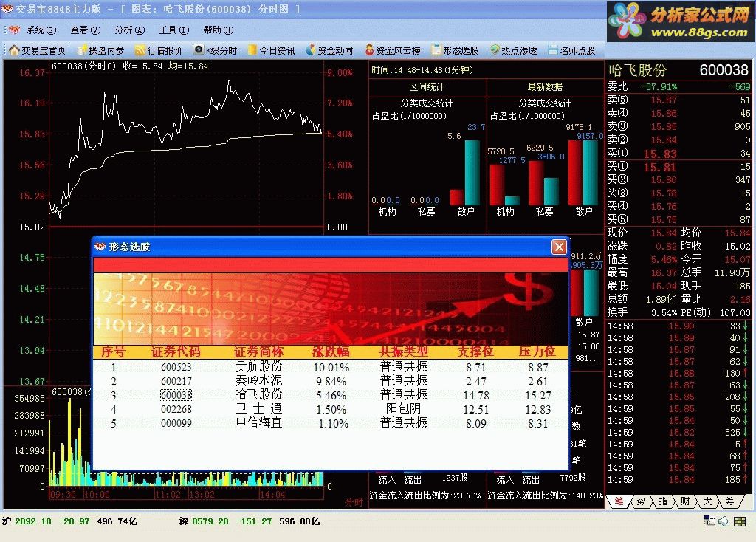Image resolution: width=756 pixels, height=542 pixels.
Task: Click stock name 秦岭水泥
Action: [x=259, y=380]
